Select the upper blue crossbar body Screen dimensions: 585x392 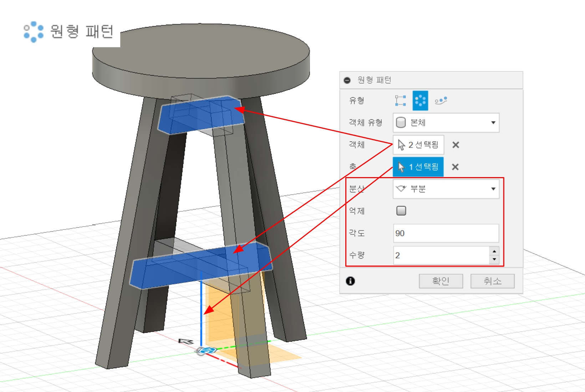click(200, 115)
